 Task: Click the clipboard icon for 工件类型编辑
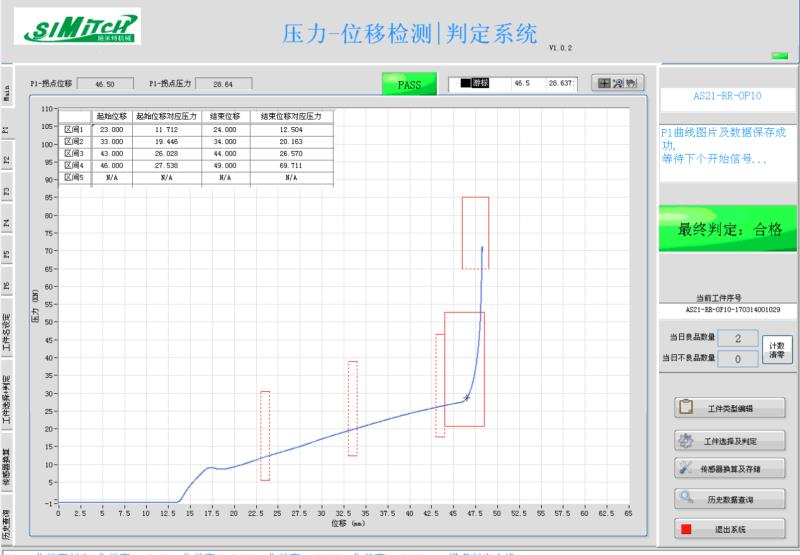click(x=686, y=407)
